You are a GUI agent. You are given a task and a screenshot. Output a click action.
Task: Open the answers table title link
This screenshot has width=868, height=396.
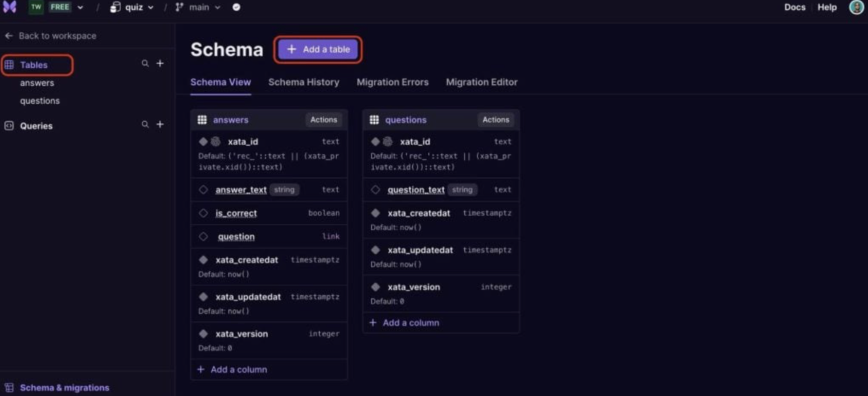[x=231, y=120]
